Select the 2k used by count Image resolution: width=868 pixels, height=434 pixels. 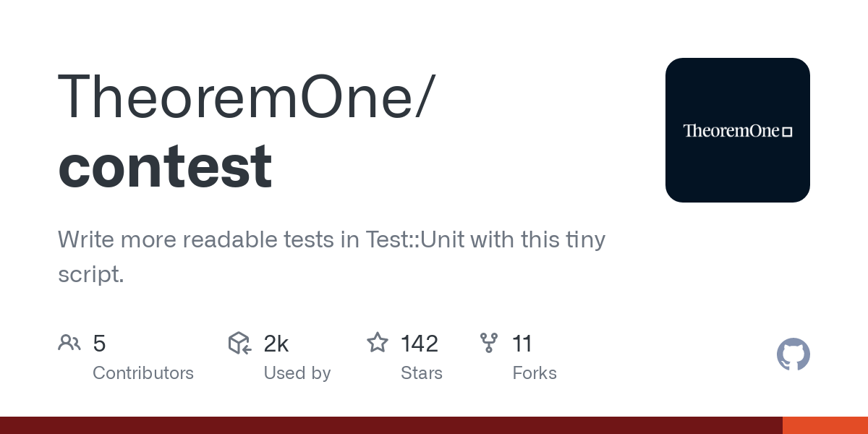click(x=276, y=344)
